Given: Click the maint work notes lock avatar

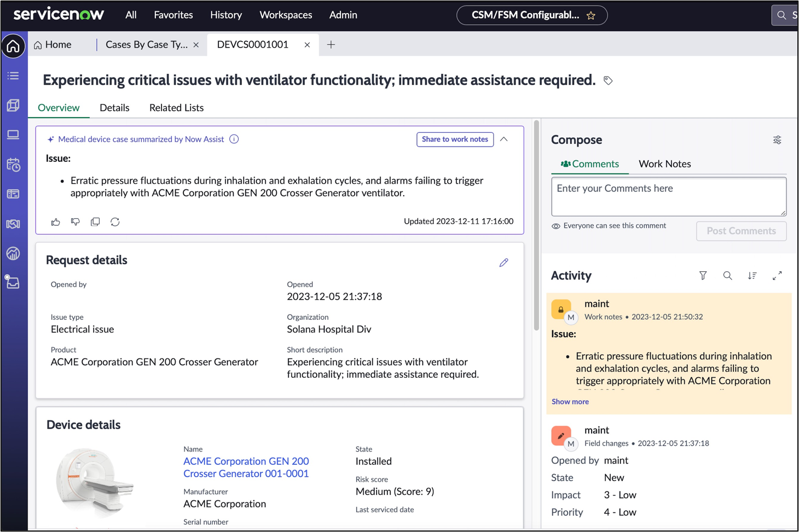Looking at the screenshot, I should click(561, 309).
